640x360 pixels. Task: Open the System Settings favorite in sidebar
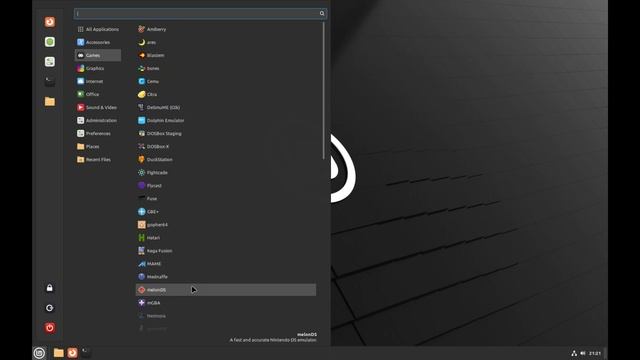pos(50,62)
